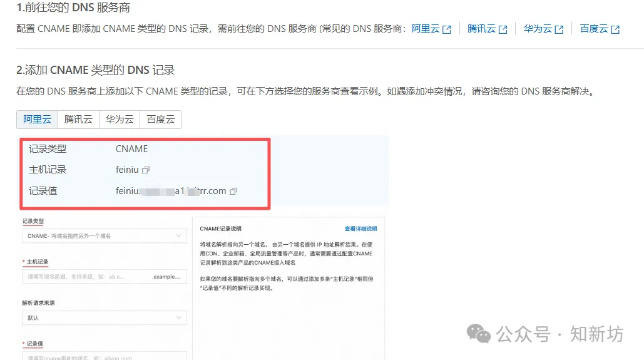
Task: Switch to the 百度云 example tab
Action: click(161, 120)
